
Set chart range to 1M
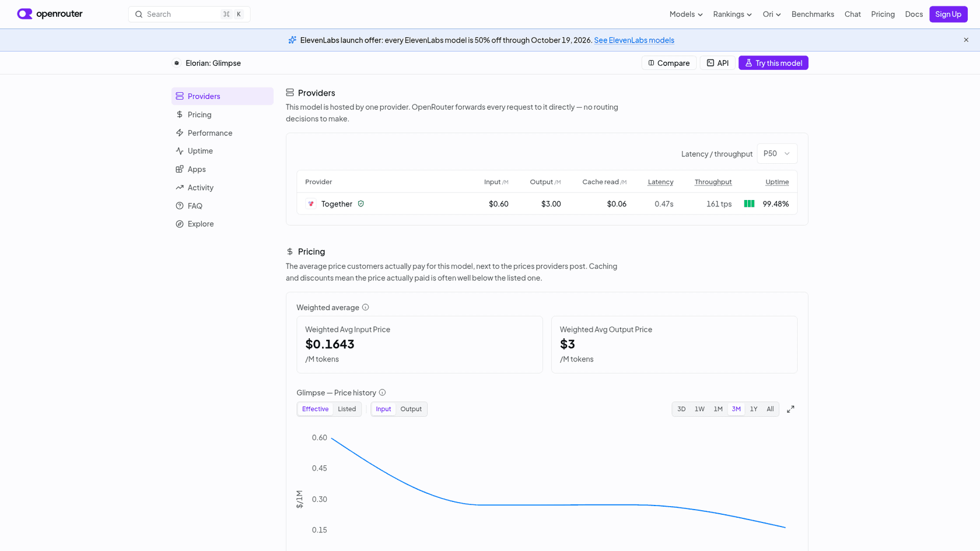[718, 409]
